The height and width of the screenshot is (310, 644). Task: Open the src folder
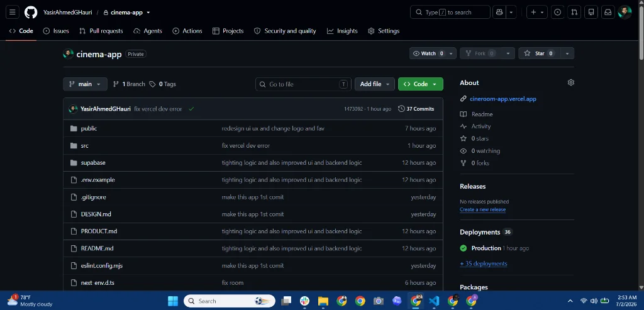[85, 146]
